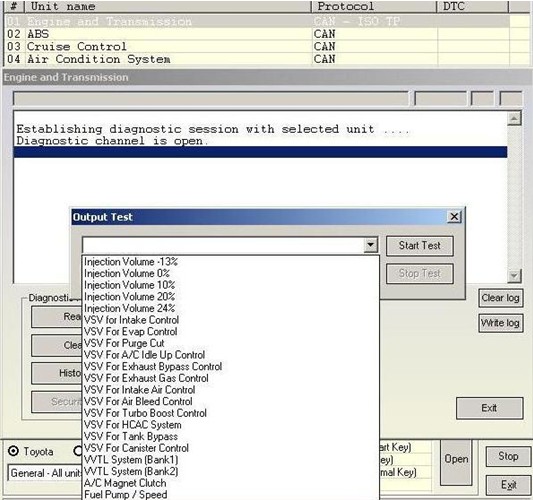Viewport: 533px width, 500px height.
Task: Click the Start Test button
Action: point(419,246)
